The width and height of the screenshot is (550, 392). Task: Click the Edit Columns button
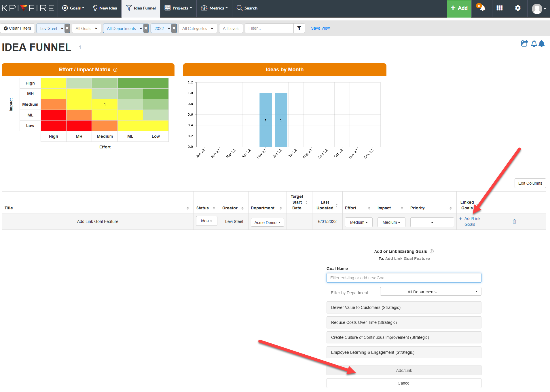click(530, 183)
